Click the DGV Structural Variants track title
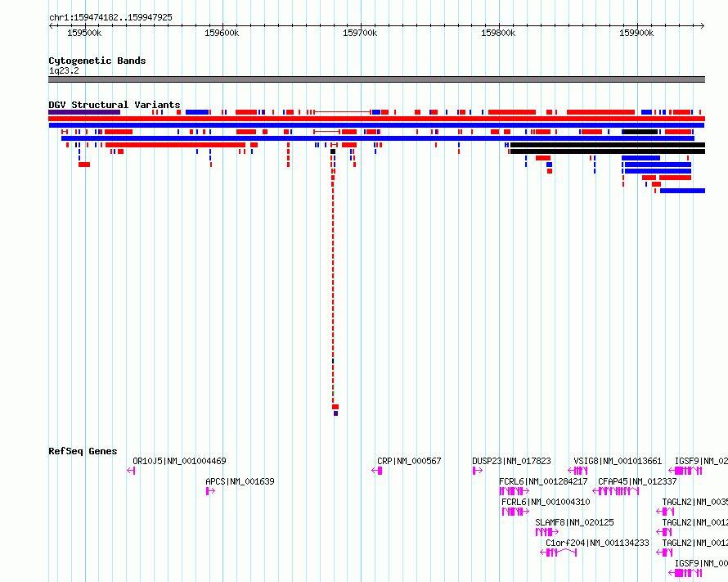728x582 pixels. 115,105
